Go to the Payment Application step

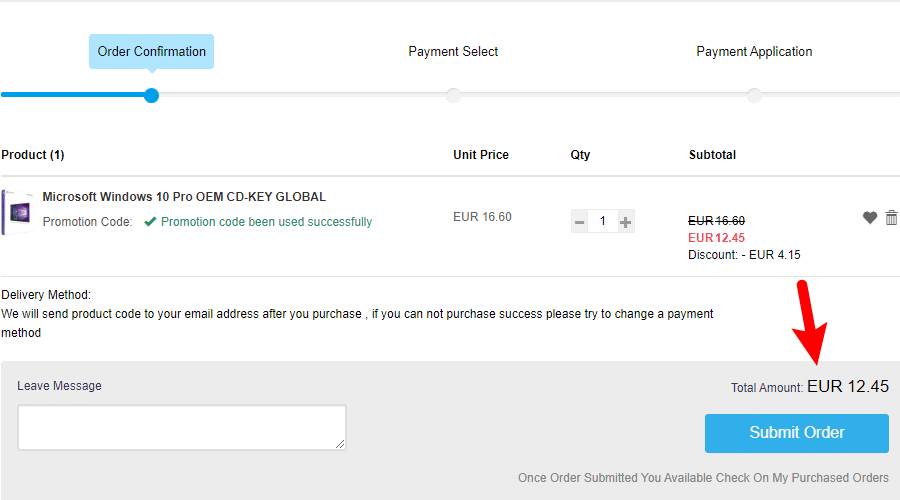point(754,52)
